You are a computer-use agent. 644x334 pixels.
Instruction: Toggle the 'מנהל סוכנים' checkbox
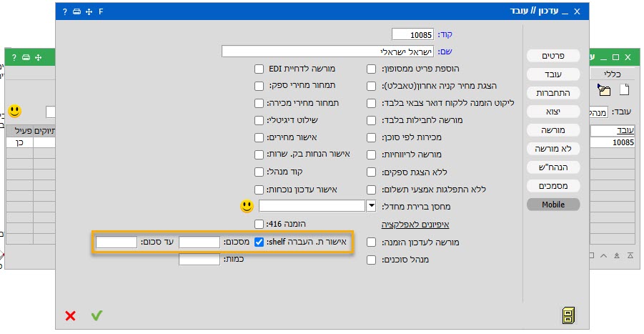(x=371, y=260)
